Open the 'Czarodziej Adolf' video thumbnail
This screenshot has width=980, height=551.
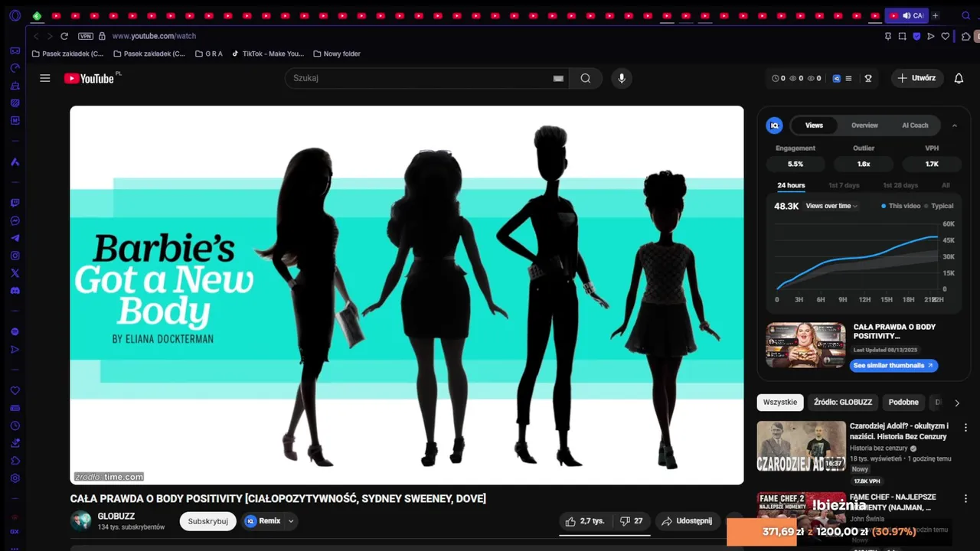click(x=802, y=446)
